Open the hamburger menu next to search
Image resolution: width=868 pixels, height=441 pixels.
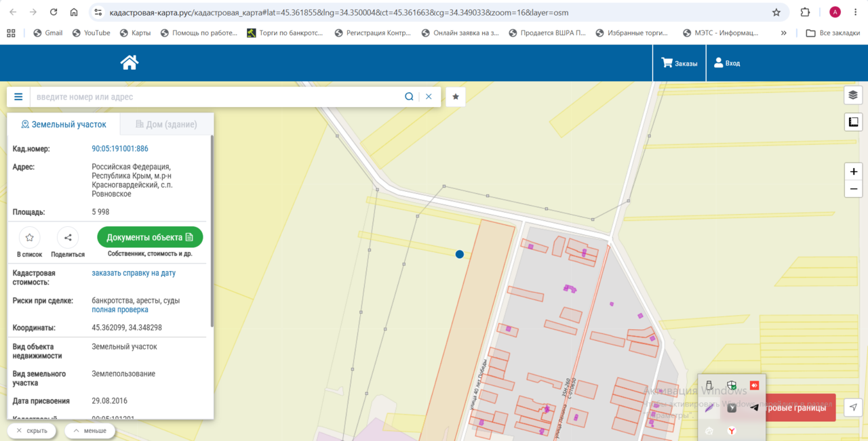tap(18, 97)
